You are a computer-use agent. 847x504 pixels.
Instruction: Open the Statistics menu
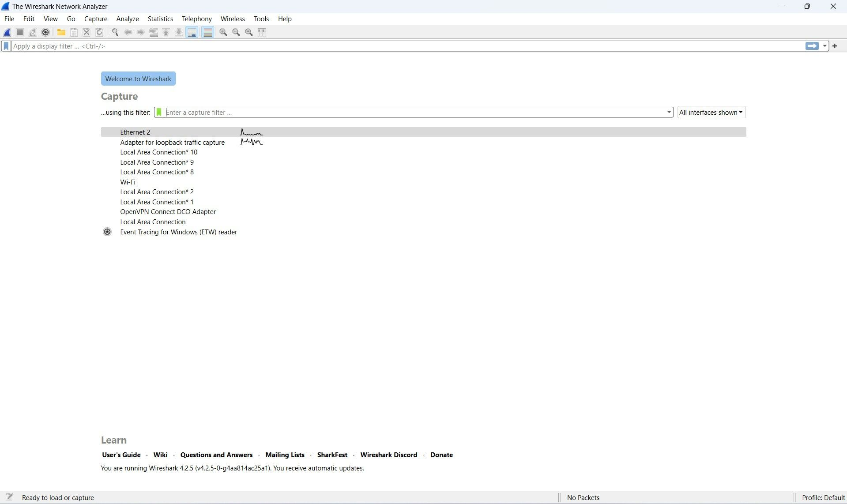point(160,19)
